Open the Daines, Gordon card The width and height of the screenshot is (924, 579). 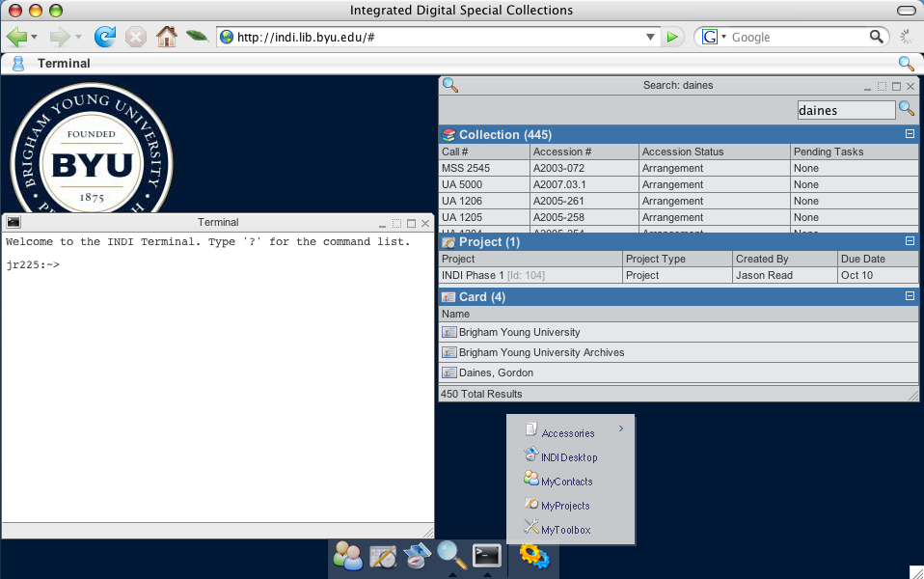679,372
